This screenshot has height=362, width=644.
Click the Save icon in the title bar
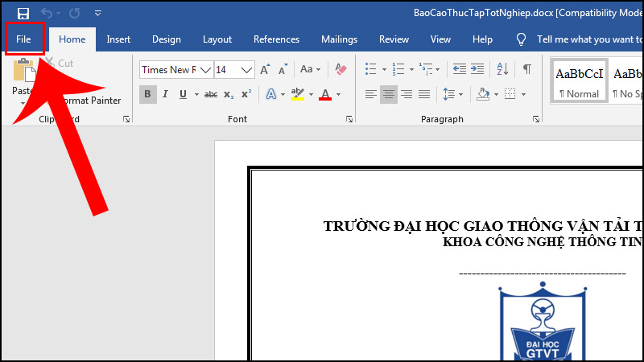tap(23, 13)
